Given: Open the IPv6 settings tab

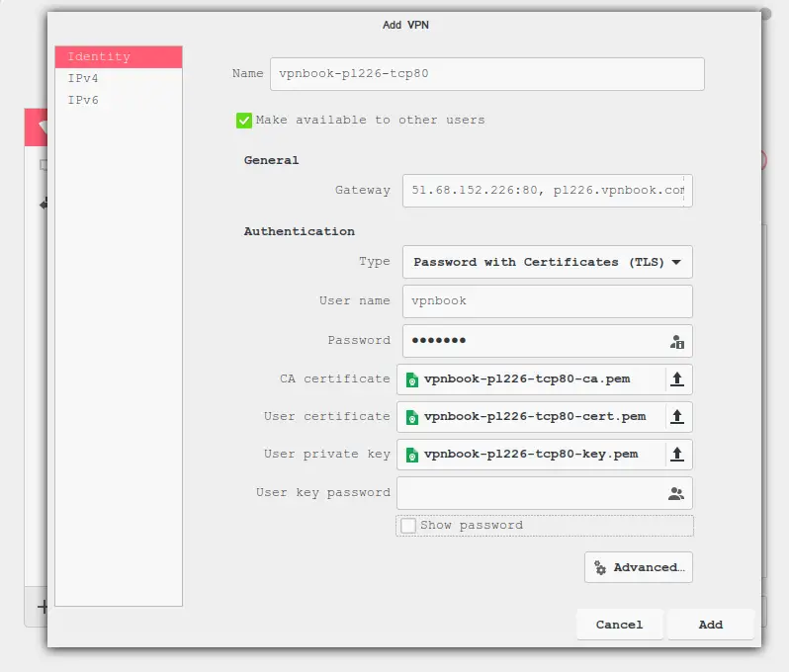Looking at the screenshot, I should pyautogui.click(x=119, y=100).
